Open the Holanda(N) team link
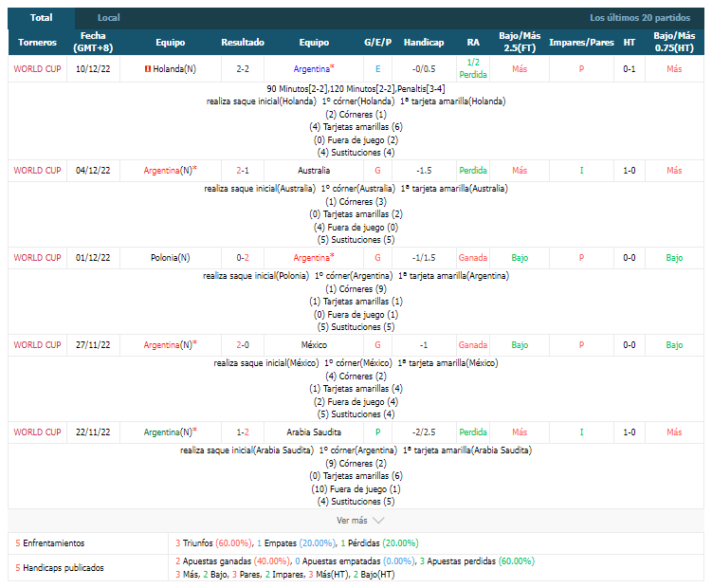Screen dimensions: 712x588 [x=174, y=69]
